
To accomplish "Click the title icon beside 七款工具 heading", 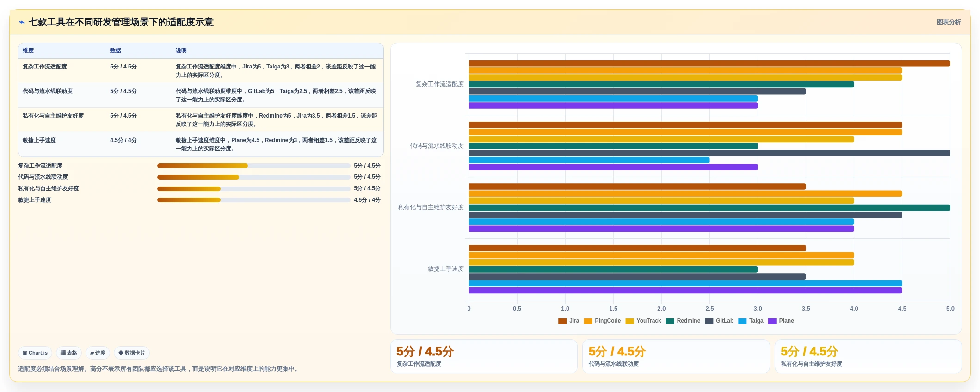I will click(x=22, y=22).
